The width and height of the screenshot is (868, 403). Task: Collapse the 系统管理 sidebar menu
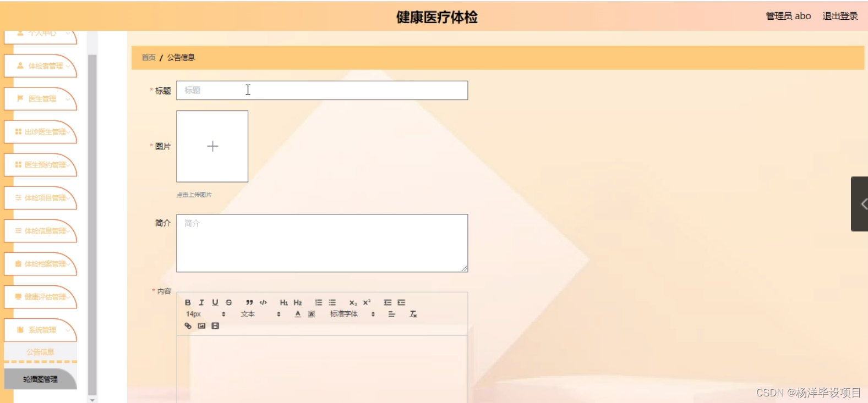[40, 330]
